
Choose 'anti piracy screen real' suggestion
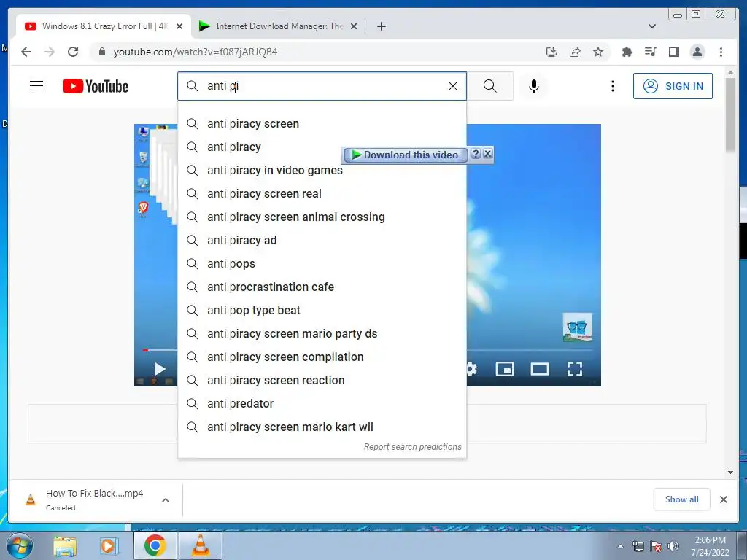coord(322,194)
